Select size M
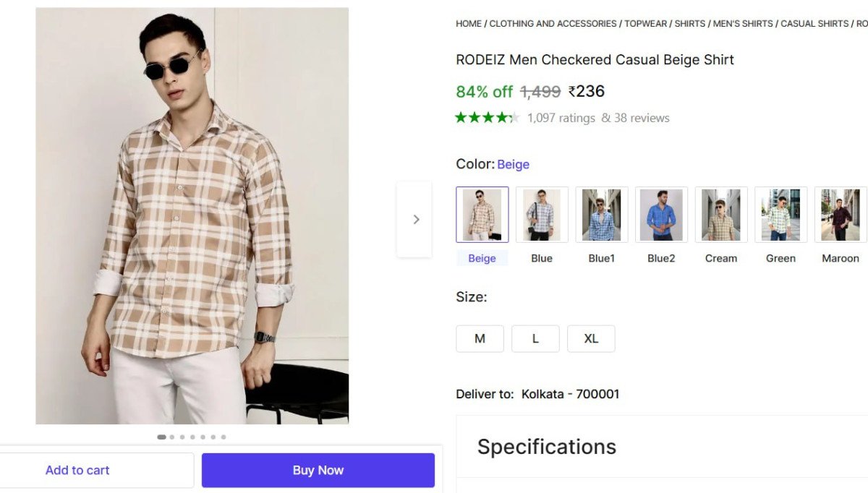 [x=480, y=339]
